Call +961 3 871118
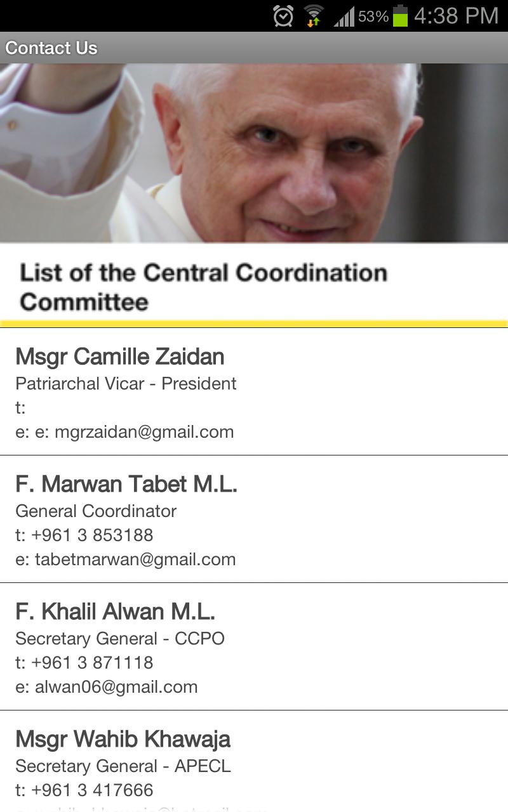508x812 pixels. point(92,663)
